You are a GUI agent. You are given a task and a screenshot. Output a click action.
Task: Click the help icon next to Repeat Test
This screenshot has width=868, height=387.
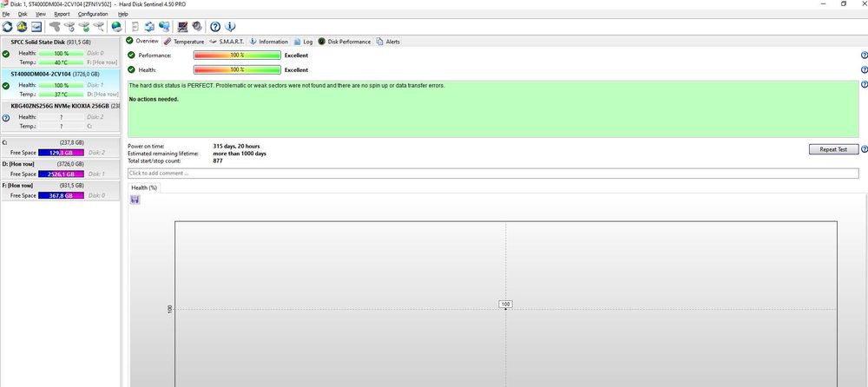[865, 149]
